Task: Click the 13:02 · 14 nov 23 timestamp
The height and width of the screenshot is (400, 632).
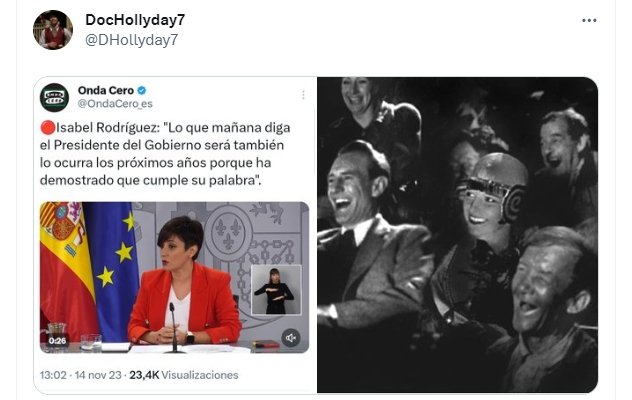Action: coord(81,375)
